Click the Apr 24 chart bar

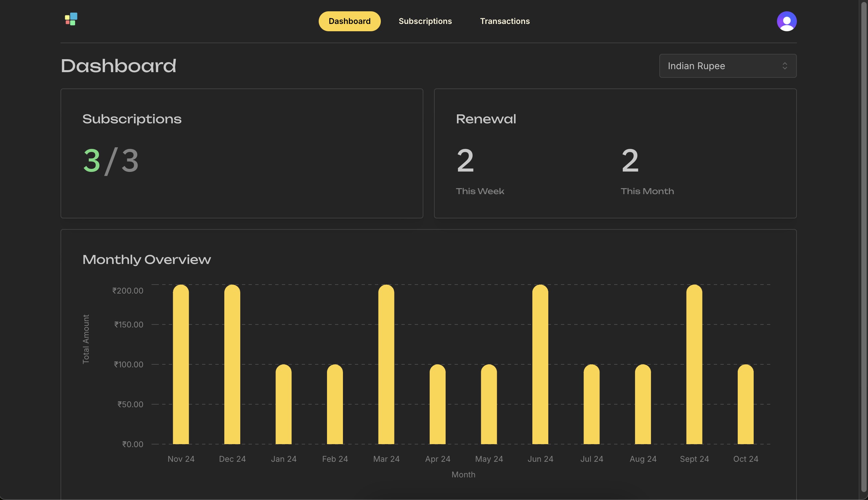tap(438, 404)
